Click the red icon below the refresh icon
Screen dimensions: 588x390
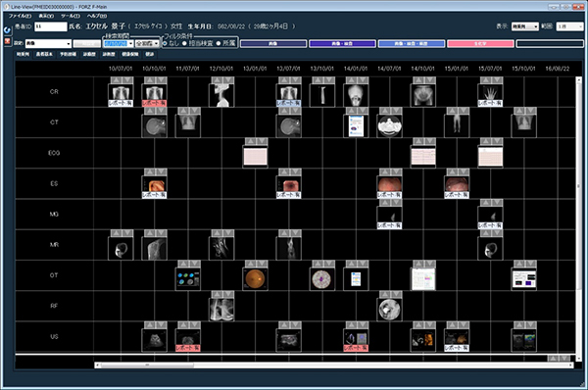7,41
